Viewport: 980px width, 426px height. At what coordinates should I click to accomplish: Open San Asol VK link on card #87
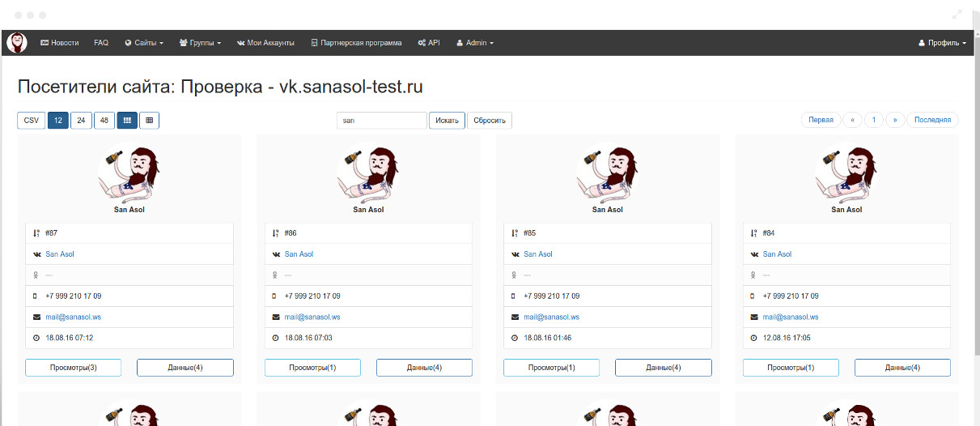tap(60, 254)
